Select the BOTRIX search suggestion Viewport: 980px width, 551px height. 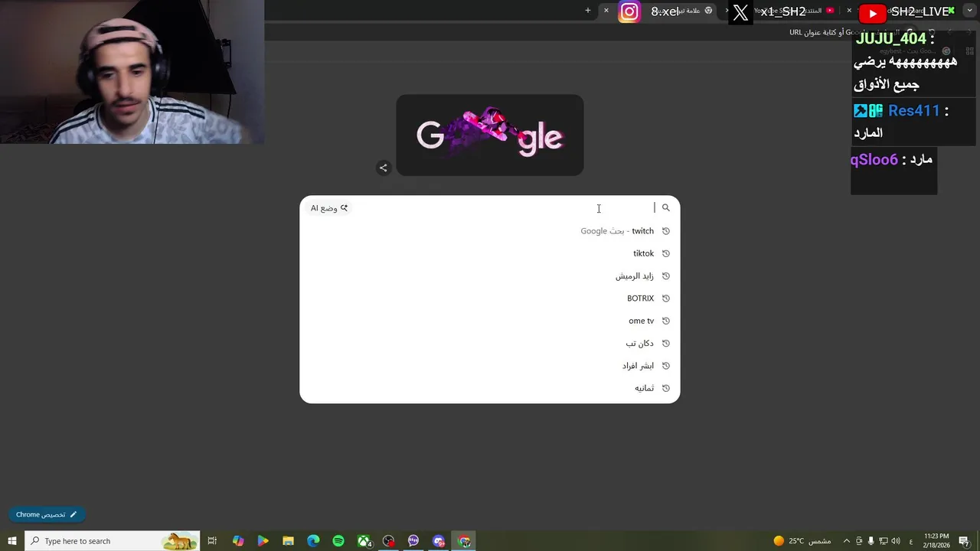click(x=490, y=298)
